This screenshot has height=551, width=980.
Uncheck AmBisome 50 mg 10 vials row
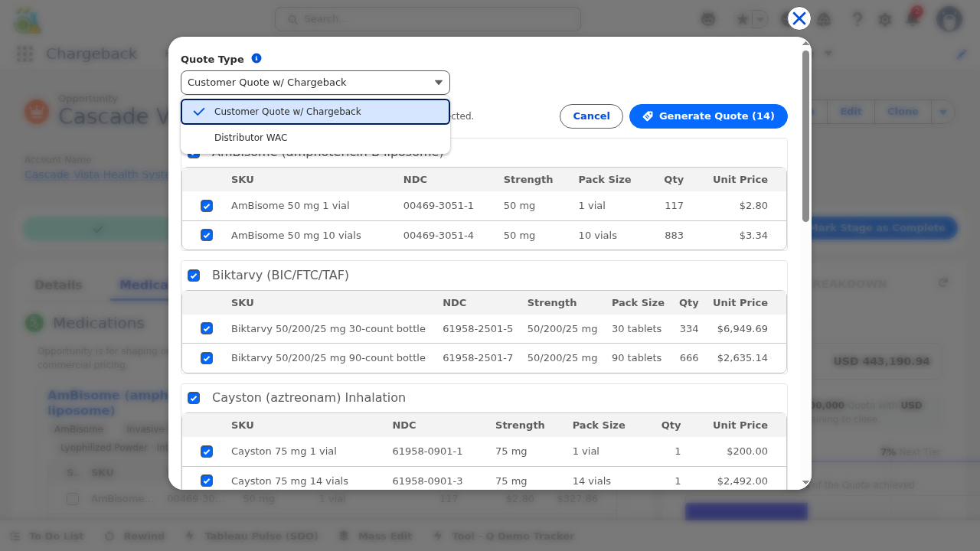coord(207,235)
